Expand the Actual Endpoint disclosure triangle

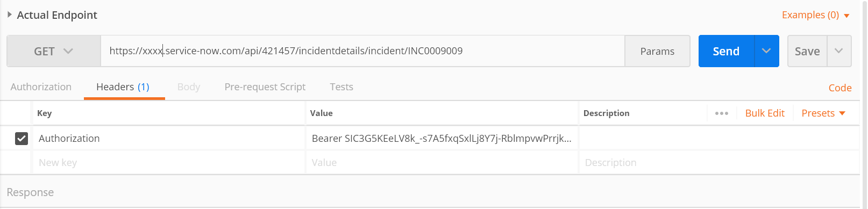pos(9,15)
